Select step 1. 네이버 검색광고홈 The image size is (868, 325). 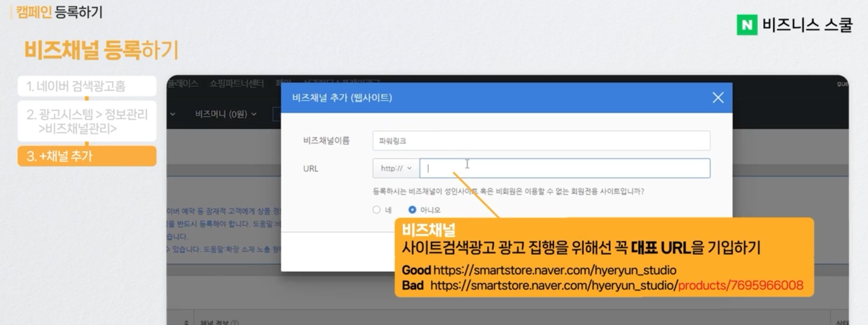(87, 86)
